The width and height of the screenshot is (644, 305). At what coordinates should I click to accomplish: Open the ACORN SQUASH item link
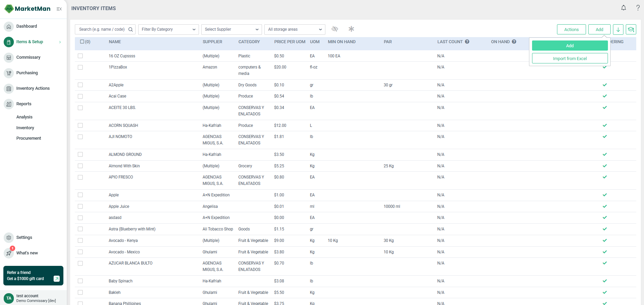click(123, 125)
